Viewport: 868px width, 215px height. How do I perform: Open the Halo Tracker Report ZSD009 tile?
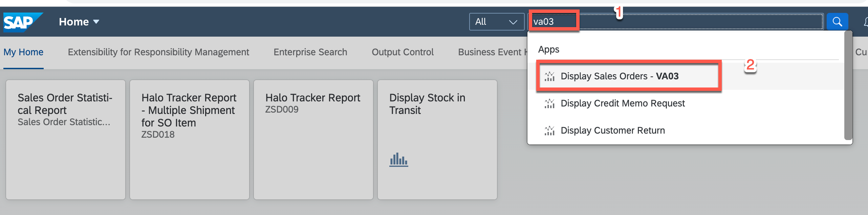(313, 139)
